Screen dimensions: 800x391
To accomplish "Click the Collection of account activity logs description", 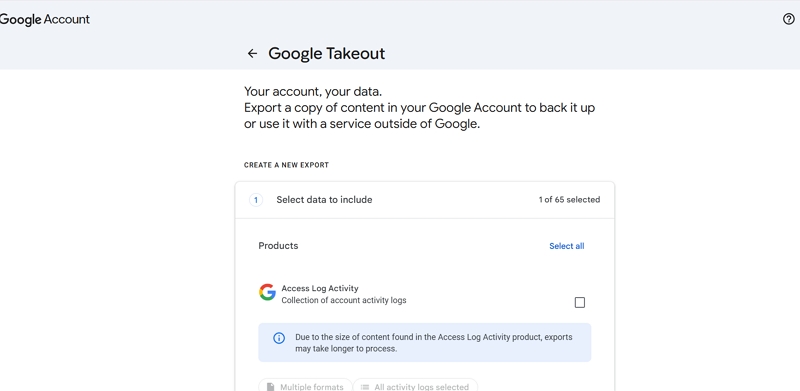I will tap(344, 300).
